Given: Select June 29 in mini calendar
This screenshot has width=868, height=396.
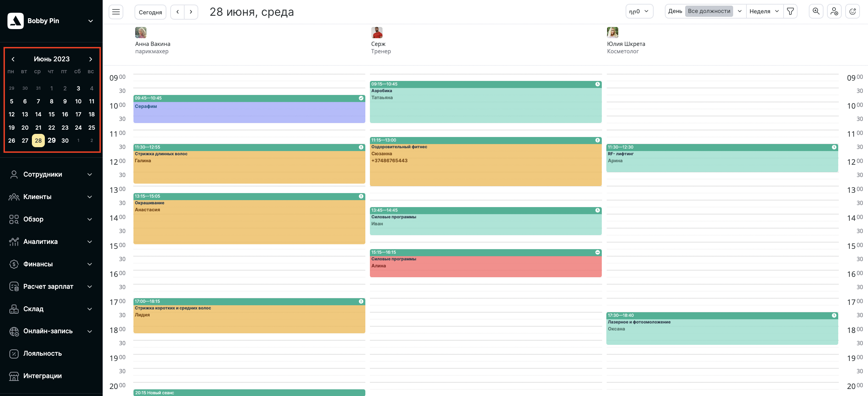Looking at the screenshot, I should [51, 141].
